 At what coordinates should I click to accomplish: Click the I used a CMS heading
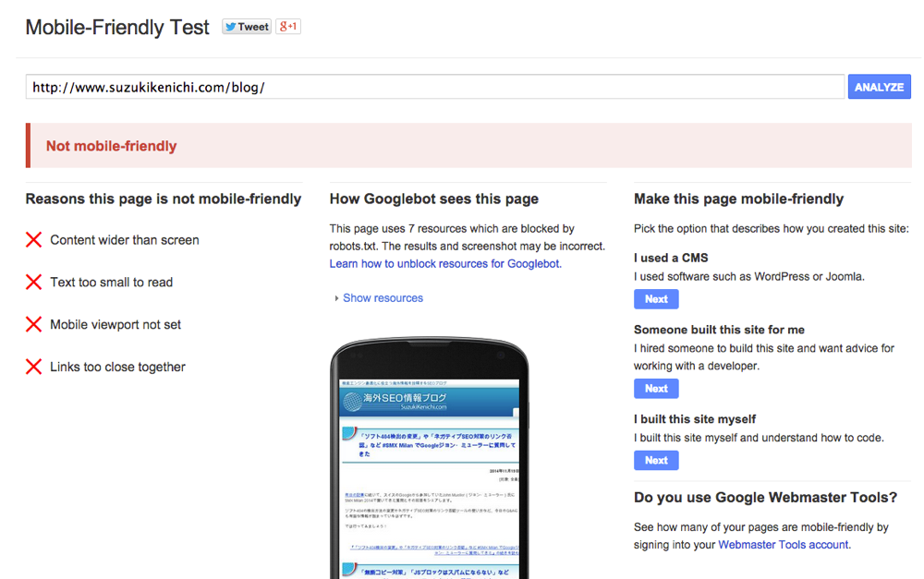pyautogui.click(x=671, y=258)
